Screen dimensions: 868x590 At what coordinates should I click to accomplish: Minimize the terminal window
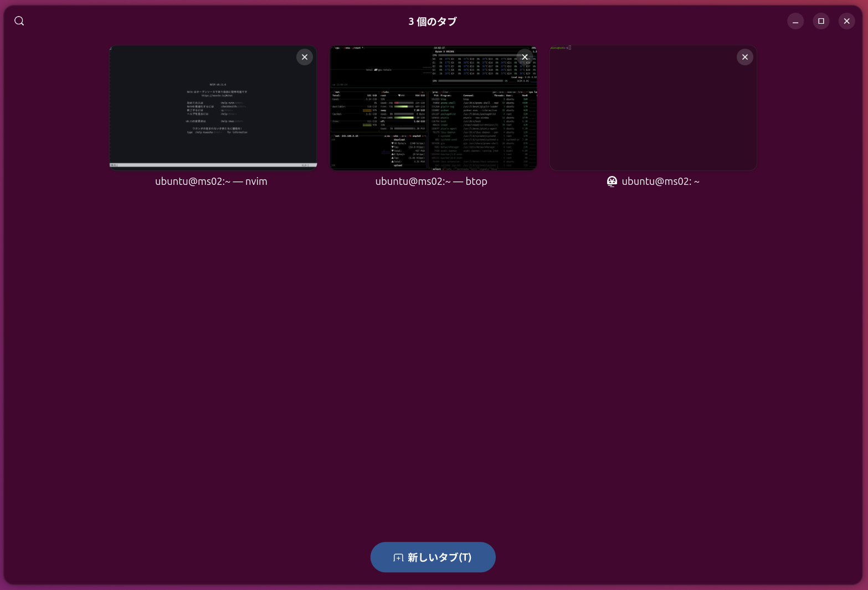coord(795,21)
